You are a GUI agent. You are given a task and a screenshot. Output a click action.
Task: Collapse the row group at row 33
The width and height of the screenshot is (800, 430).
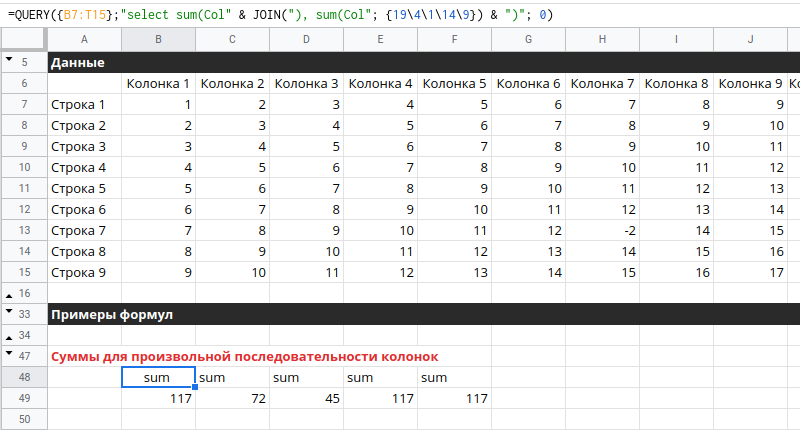pos(9,311)
